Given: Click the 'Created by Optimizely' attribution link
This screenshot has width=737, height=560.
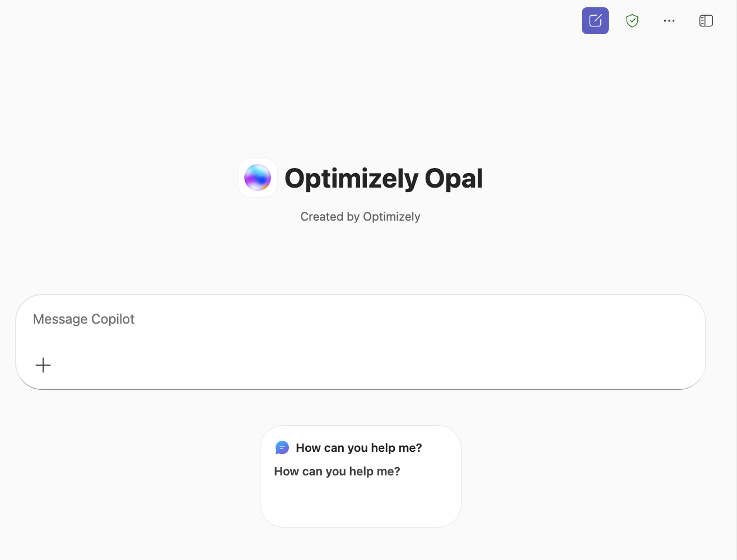Looking at the screenshot, I should pos(360,216).
